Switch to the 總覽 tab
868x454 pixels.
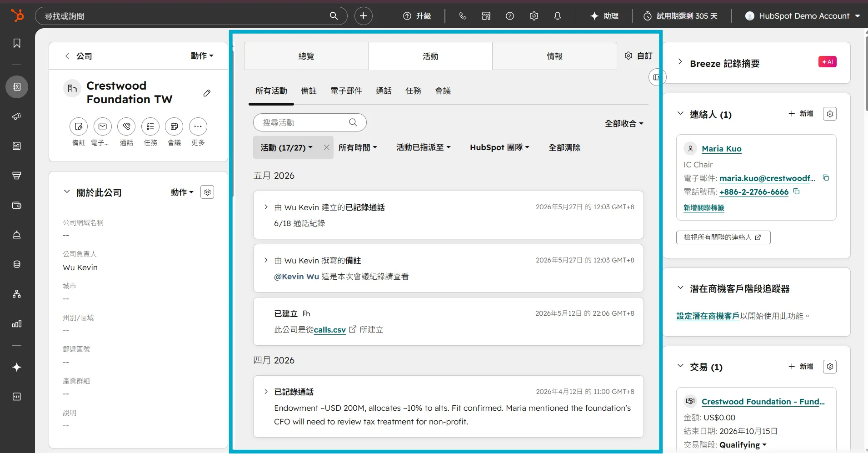[306, 56]
